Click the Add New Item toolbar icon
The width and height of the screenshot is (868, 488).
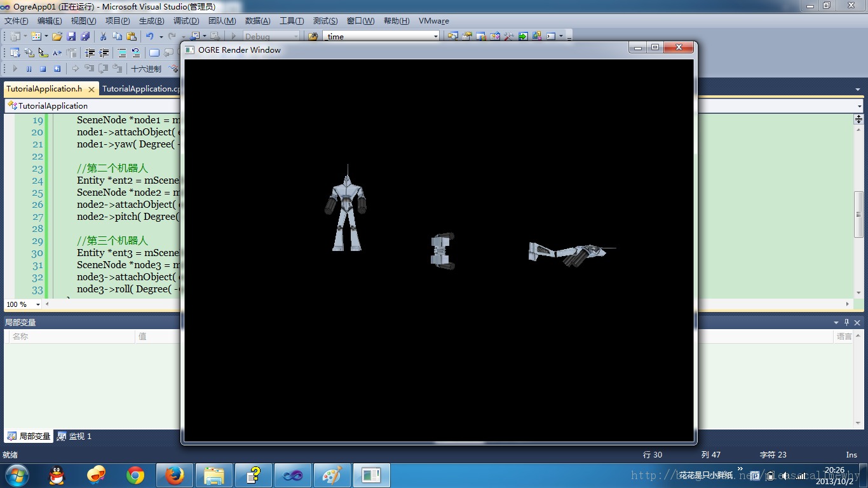coord(36,36)
